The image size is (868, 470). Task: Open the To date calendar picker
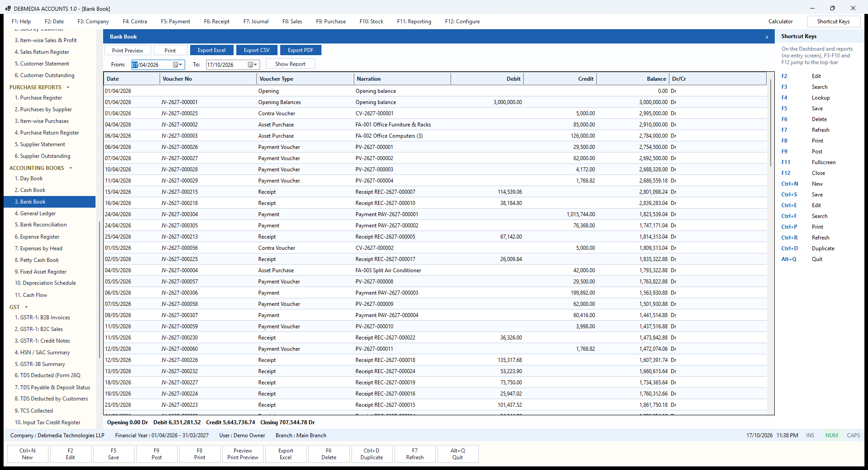(x=251, y=65)
